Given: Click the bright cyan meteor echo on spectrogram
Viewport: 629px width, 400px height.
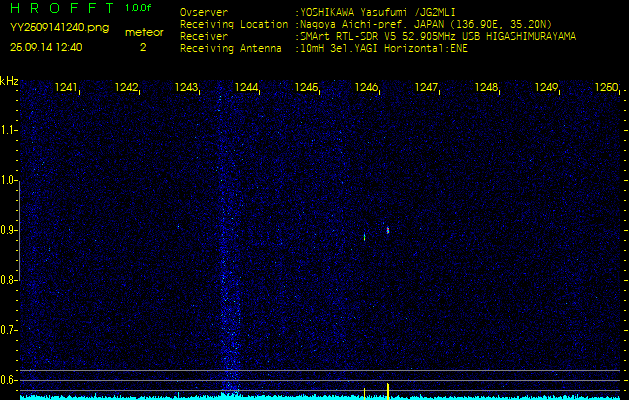Looking at the screenshot, I should click(388, 230).
